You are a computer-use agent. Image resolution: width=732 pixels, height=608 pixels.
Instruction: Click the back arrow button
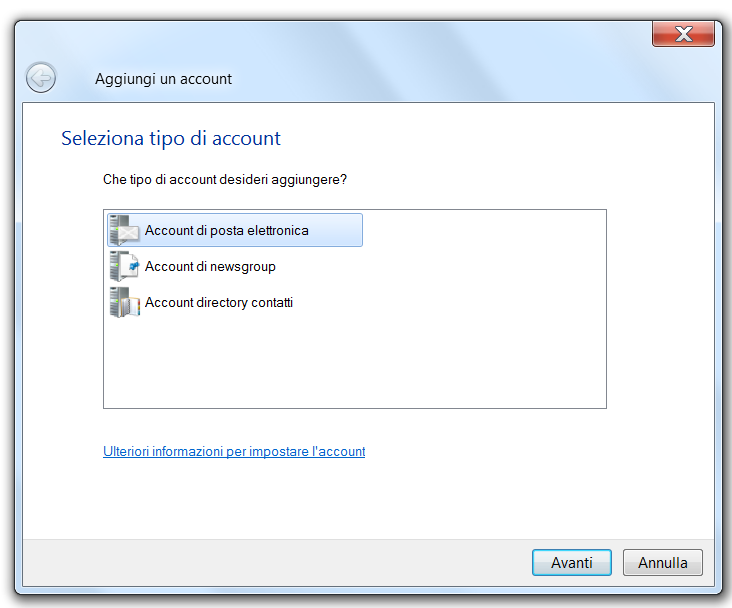[x=41, y=78]
